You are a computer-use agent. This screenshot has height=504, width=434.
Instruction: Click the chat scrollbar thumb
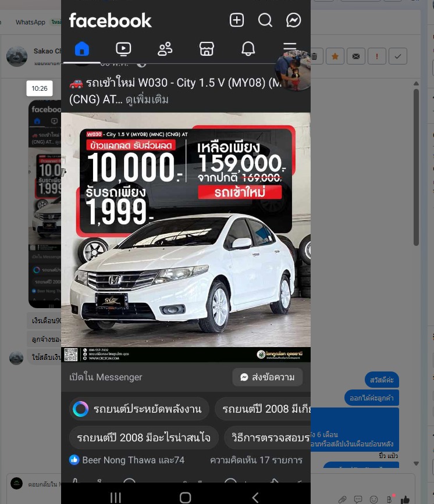pos(416,167)
